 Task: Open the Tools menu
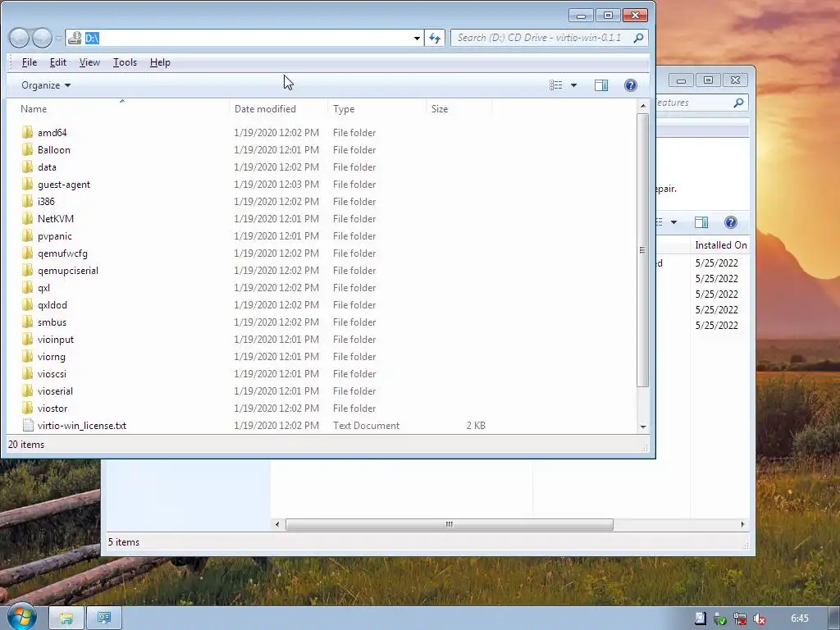coord(125,62)
